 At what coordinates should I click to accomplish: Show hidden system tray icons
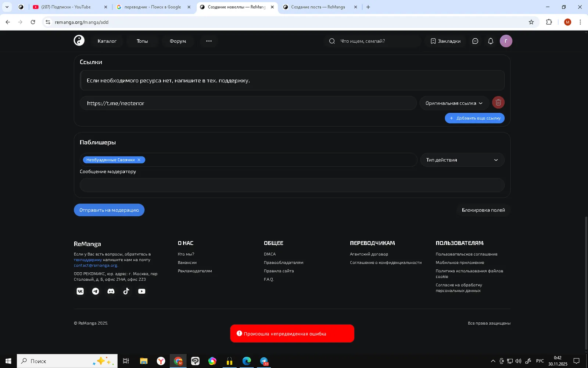(493, 361)
